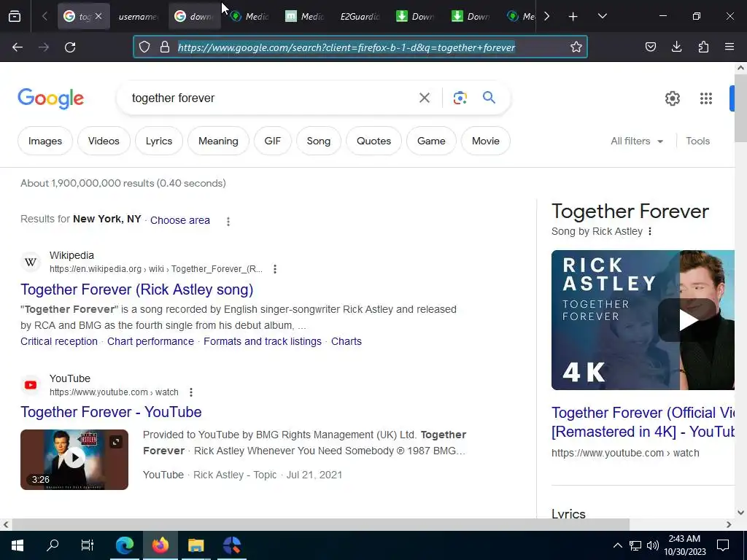Switch to the first 'Media' tab with green icon

coord(249,17)
